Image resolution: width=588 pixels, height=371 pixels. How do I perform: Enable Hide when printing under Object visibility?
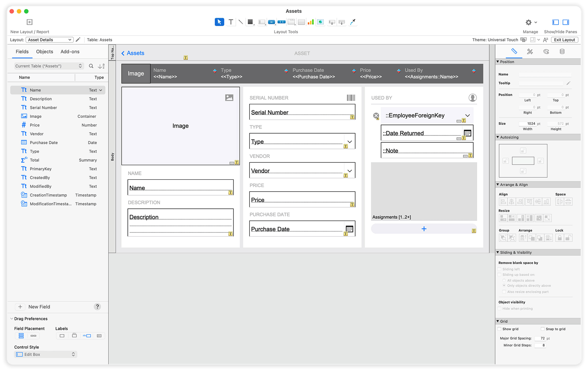click(x=499, y=308)
